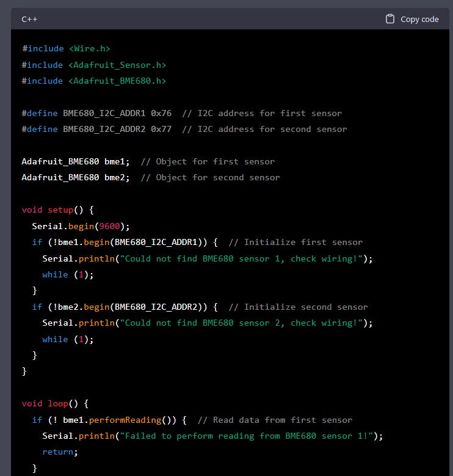Viewport: 453px width, 476px height.
Task: Place cursor on the bme1 object declaration
Action: pos(117,161)
